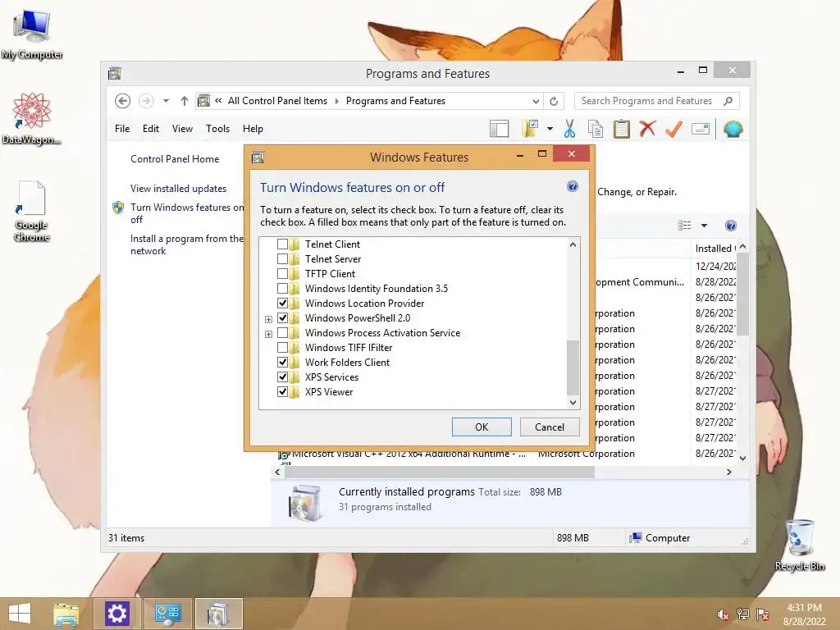Viewport: 840px width, 630px height.
Task: Open help in Windows Features dialog
Action: (572, 186)
